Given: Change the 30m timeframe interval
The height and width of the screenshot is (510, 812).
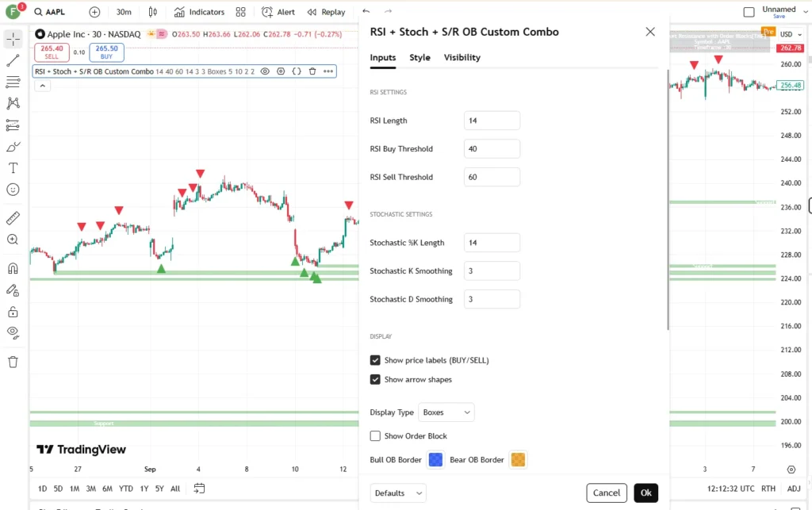Looking at the screenshot, I should (124, 12).
